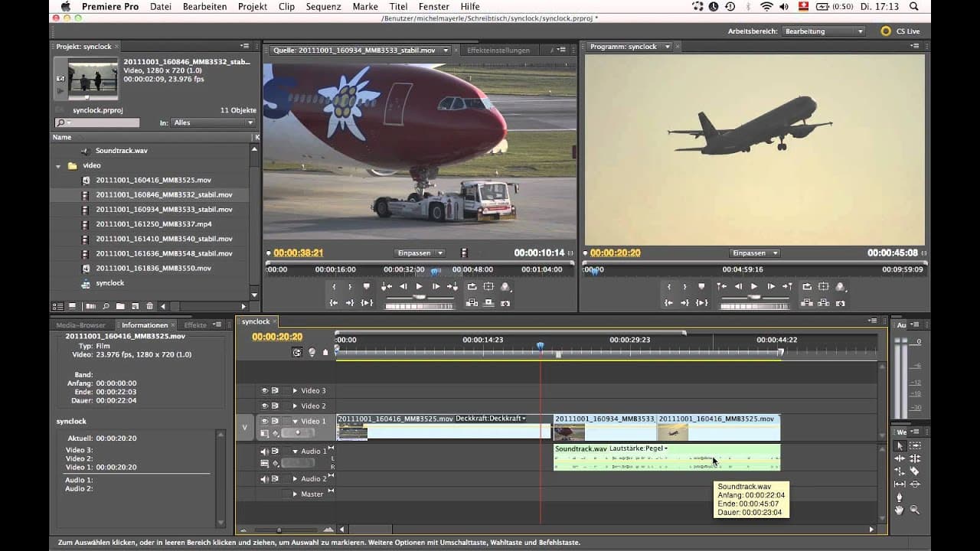
Task: Click the New Item icon in project panel
Action: pyautogui.click(x=136, y=306)
